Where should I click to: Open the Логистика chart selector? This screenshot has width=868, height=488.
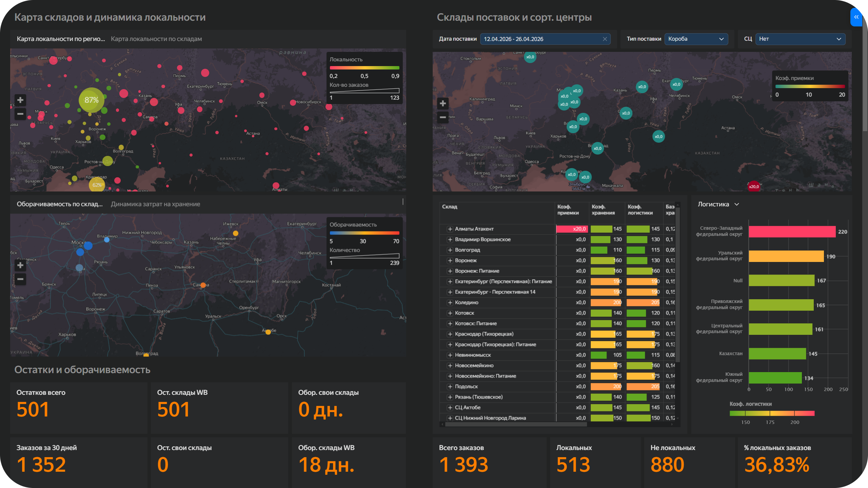[x=718, y=204]
